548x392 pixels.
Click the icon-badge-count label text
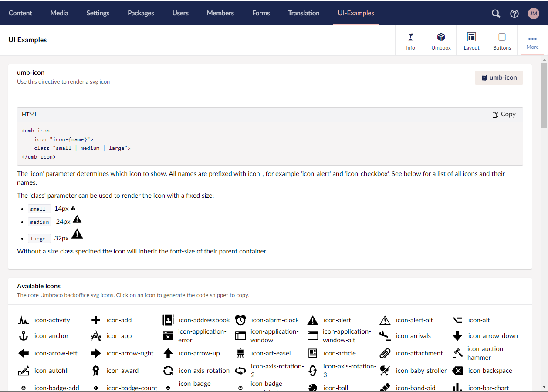tap(132, 388)
